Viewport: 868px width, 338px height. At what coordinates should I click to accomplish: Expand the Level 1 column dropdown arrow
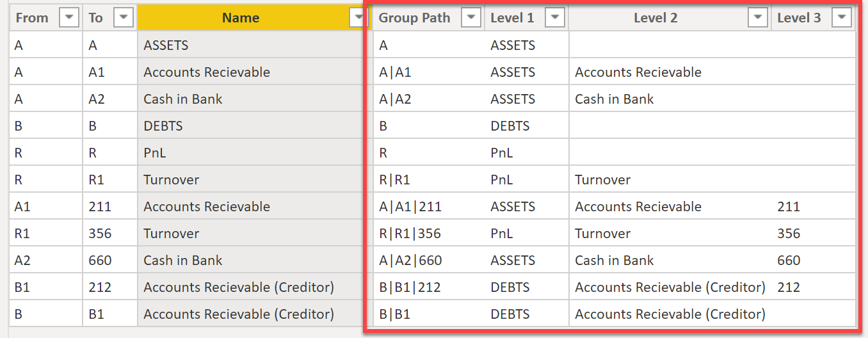tap(556, 18)
